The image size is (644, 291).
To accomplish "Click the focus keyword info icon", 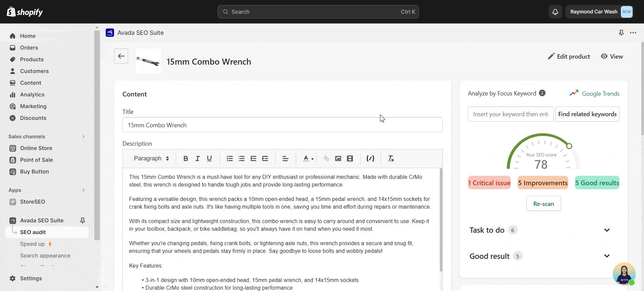I will pos(542,93).
